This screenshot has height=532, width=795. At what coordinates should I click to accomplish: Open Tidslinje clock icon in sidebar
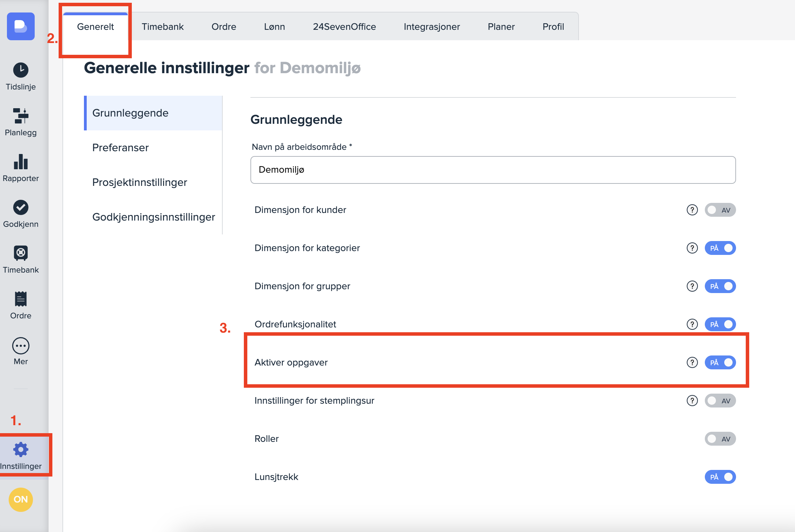(x=21, y=70)
